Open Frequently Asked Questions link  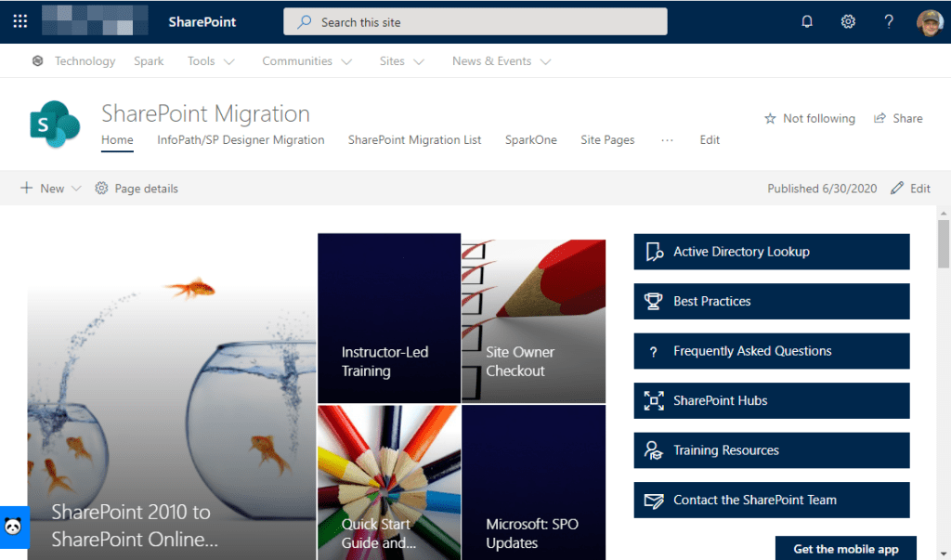[771, 351]
